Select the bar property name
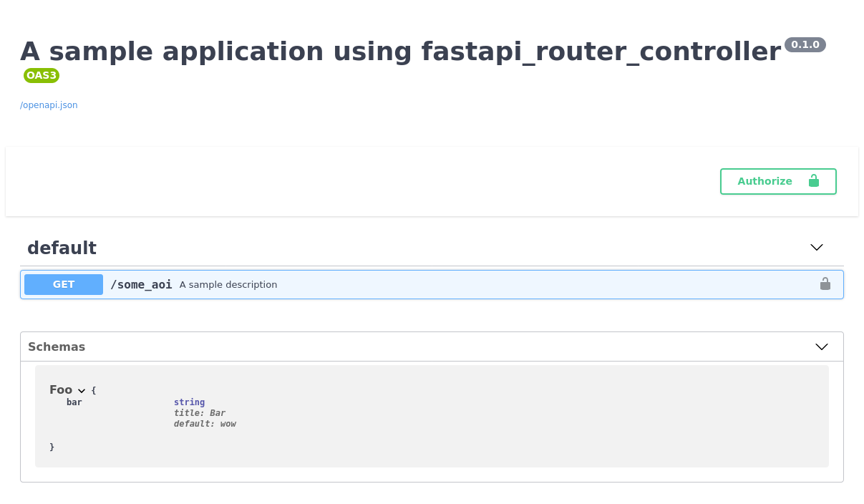This screenshot has height=504, width=864. coord(74,402)
